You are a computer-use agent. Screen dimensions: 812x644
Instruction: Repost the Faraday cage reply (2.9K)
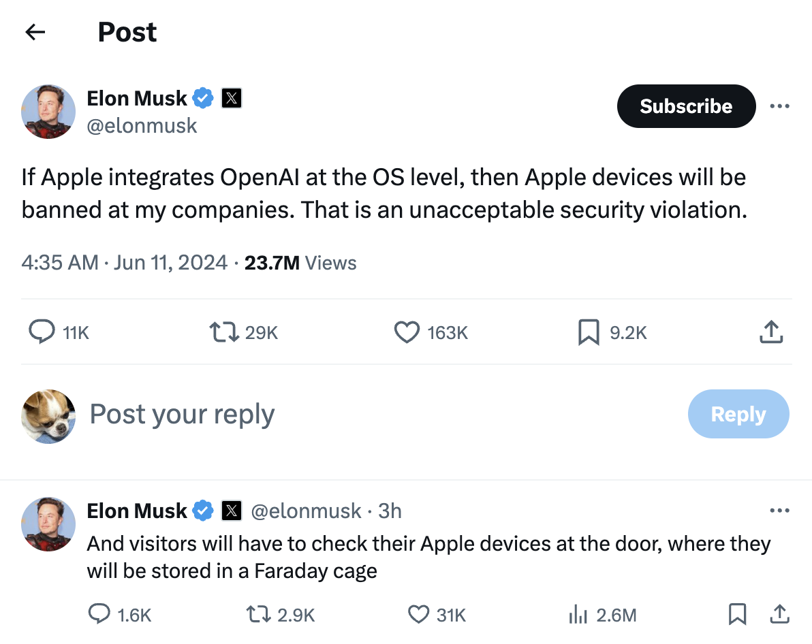coord(259,615)
